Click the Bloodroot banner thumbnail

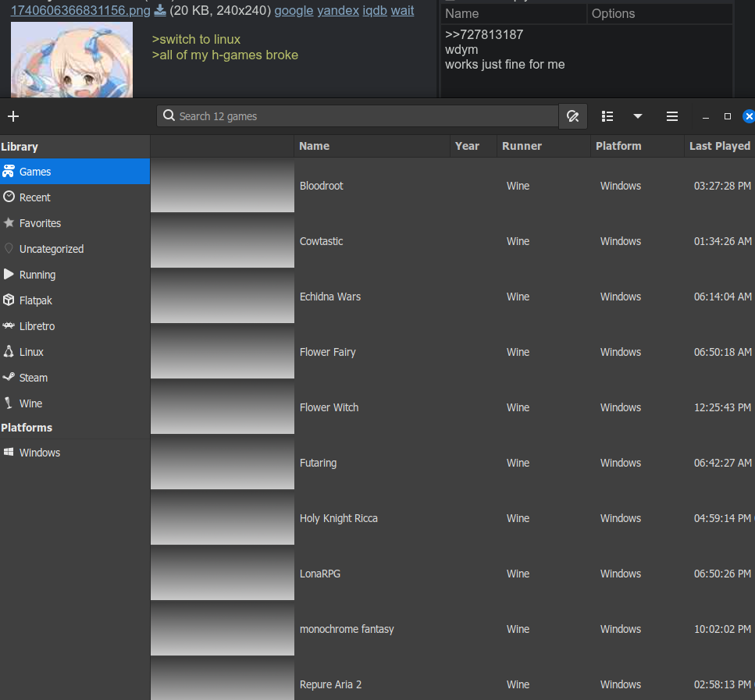(x=223, y=186)
